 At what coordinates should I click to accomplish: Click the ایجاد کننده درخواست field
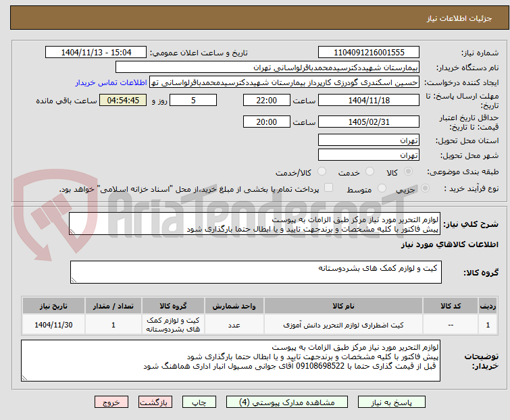pos(284,82)
